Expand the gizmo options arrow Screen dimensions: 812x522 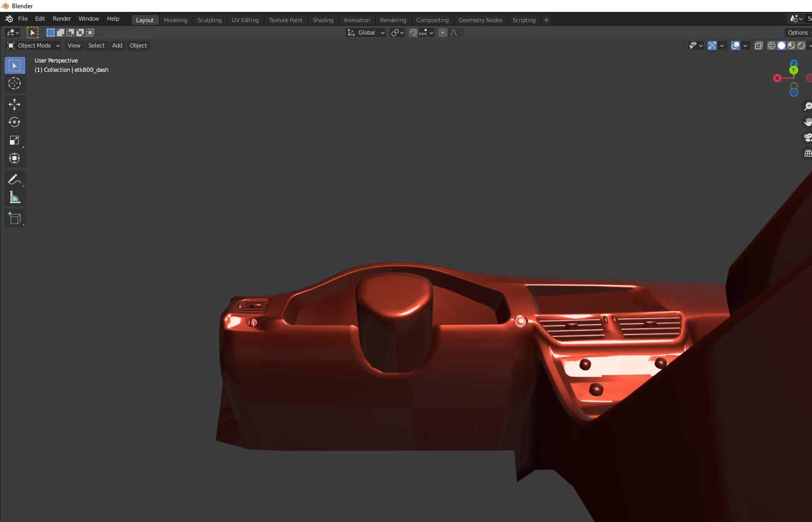(x=722, y=45)
